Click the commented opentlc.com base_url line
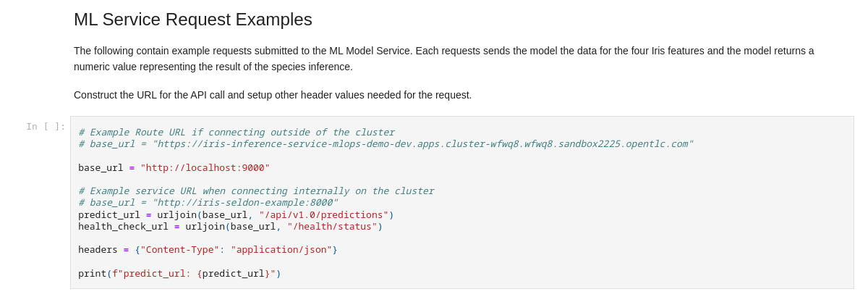 pyautogui.click(x=386, y=143)
